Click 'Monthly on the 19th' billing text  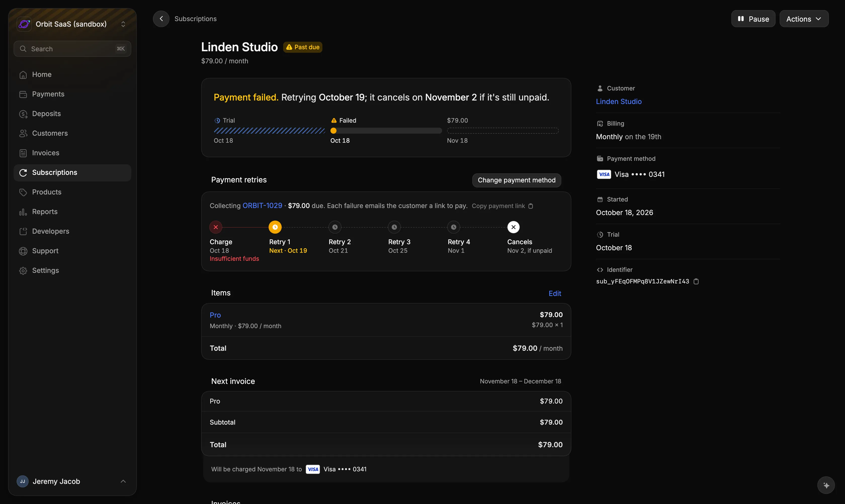click(x=628, y=137)
